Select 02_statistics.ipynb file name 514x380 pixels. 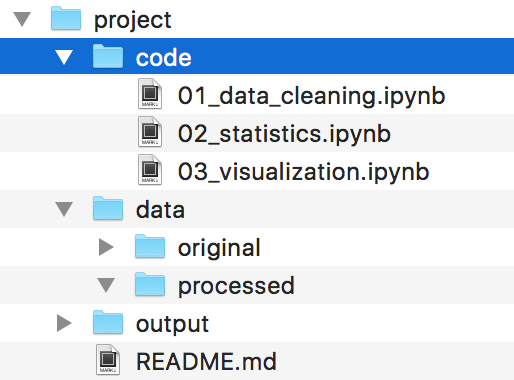(284, 135)
